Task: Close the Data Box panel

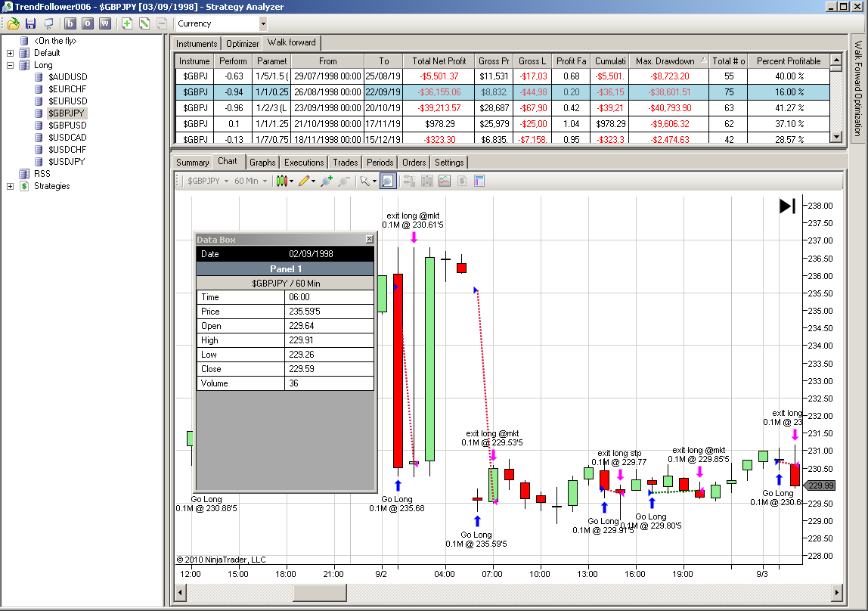Action: coord(369,239)
